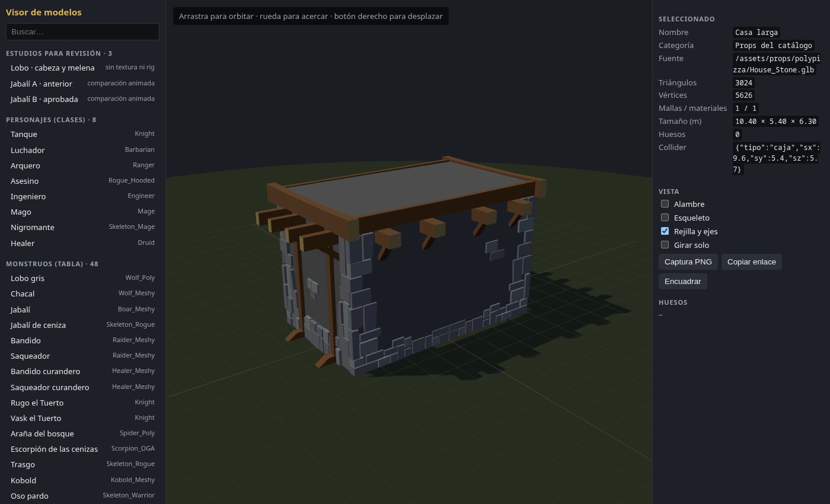830x504 pixels.
Task: Select Araña del bosque monster
Action: (82, 433)
